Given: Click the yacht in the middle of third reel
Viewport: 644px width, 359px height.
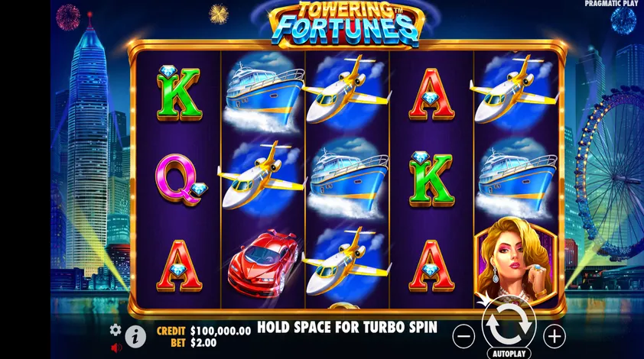Looking at the screenshot, I should (348, 179).
